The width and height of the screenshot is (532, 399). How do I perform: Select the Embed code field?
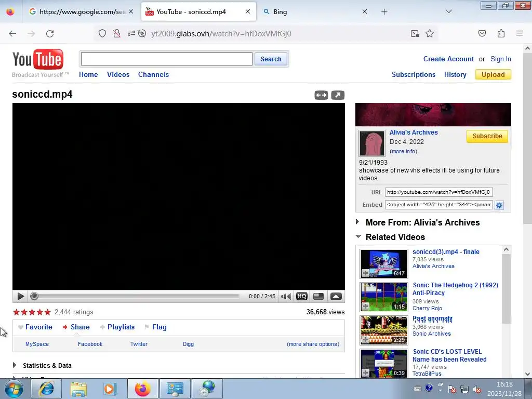pyautogui.click(x=438, y=205)
